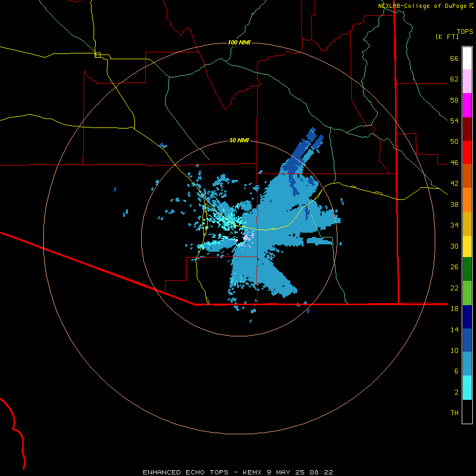Click the TOPS K FT legend title

(x=454, y=34)
